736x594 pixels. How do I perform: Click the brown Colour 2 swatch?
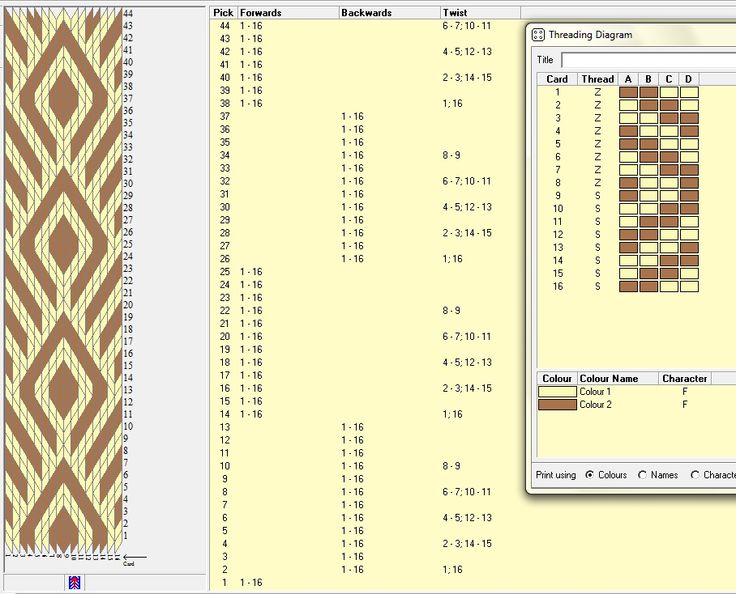click(x=557, y=405)
